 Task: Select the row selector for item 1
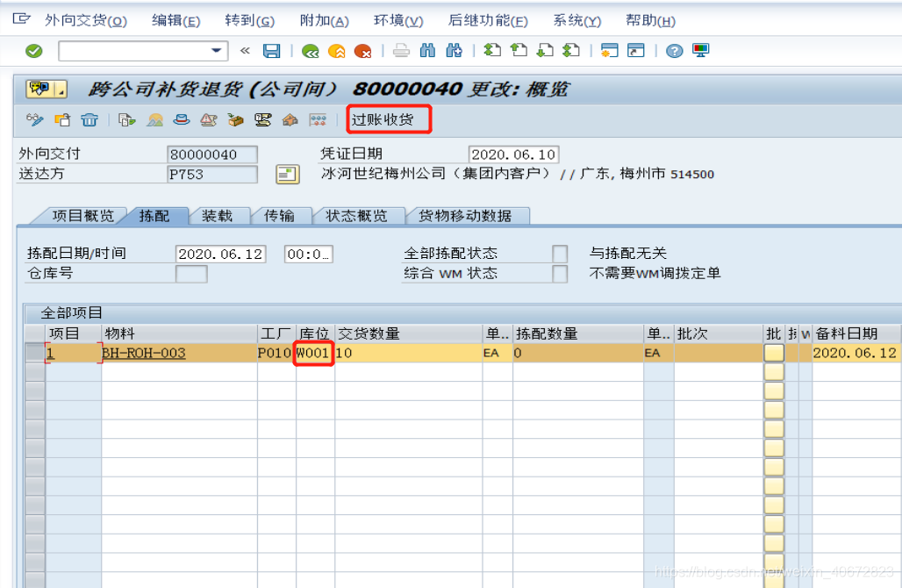tap(34, 353)
